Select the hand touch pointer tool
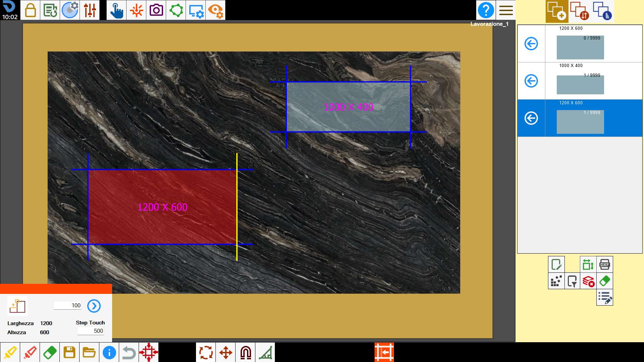 click(x=116, y=10)
